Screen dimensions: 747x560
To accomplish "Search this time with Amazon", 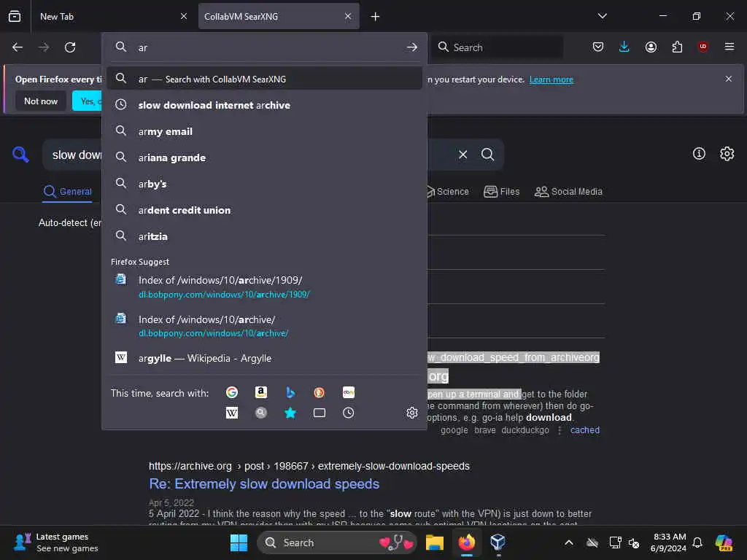I will click(x=260, y=392).
